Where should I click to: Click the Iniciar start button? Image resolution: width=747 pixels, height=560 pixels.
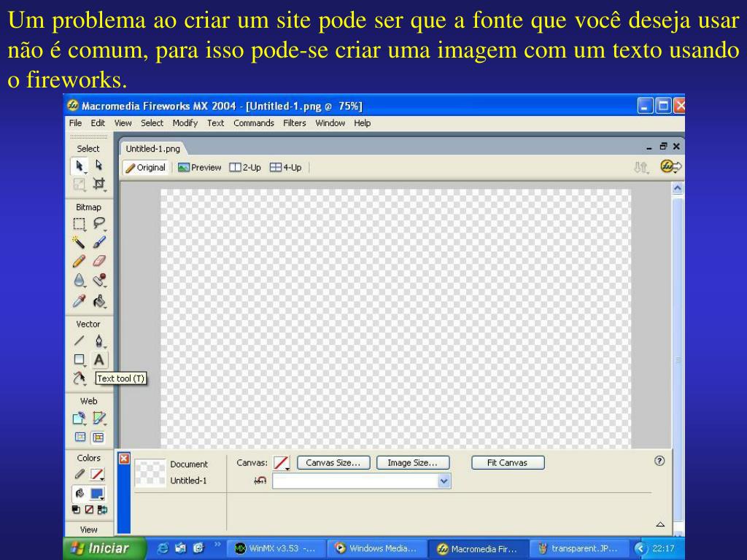[x=104, y=548]
